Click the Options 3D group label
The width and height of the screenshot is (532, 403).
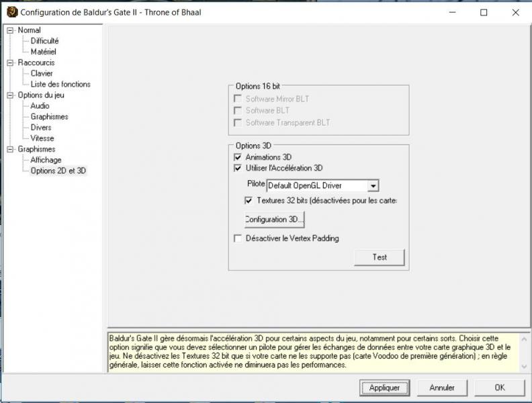click(253, 146)
